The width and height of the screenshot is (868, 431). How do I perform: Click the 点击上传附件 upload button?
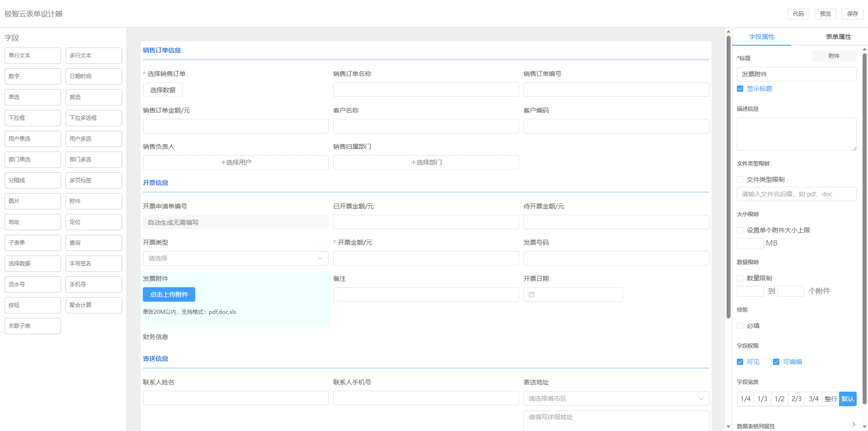(x=169, y=294)
